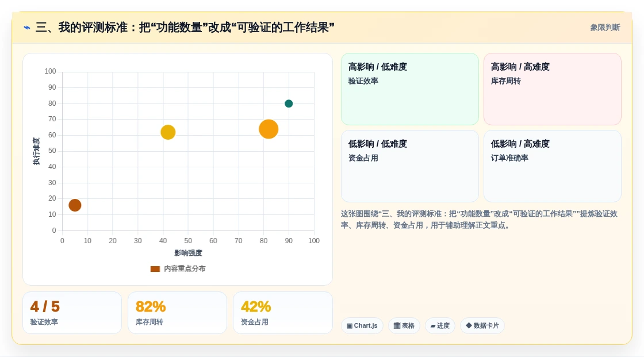Open the 低影响 / 低难度 quadrant card
This screenshot has width=644, height=357.
click(410, 166)
